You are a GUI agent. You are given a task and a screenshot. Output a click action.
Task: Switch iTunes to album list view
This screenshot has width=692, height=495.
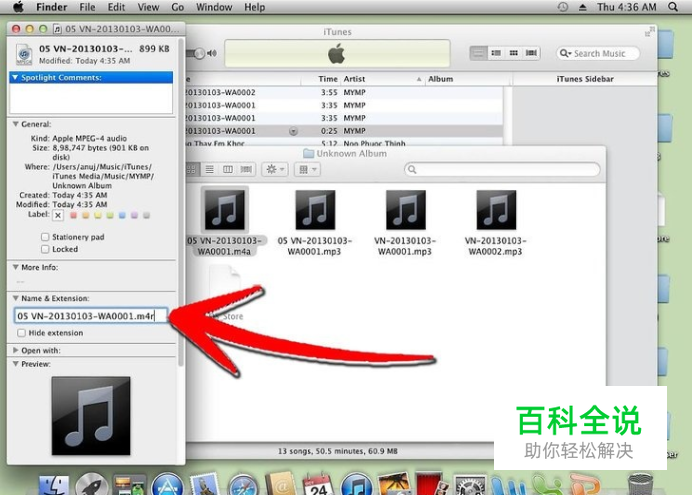tap(496, 53)
